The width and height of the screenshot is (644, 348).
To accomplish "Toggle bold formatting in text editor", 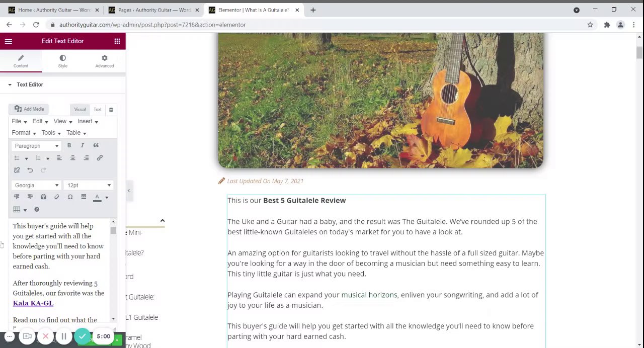I will [x=69, y=146].
